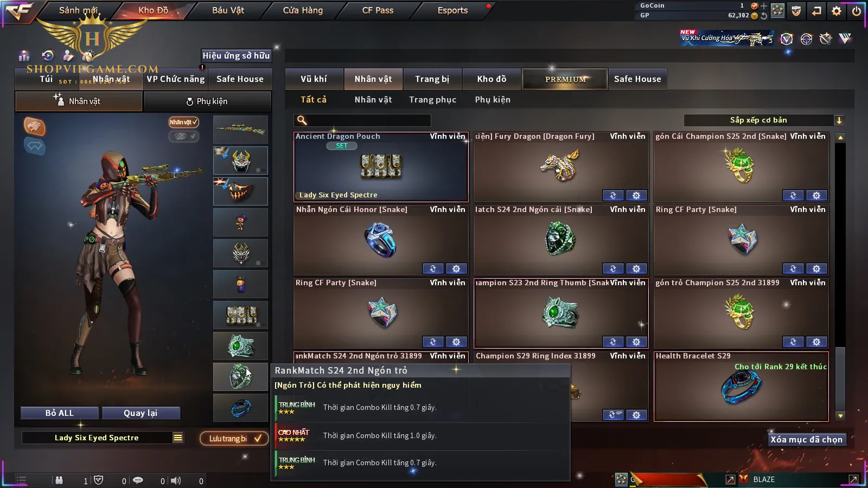Click Xóa mục đã chọn button
868x488 pixels.
pyautogui.click(x=806, y=439)
